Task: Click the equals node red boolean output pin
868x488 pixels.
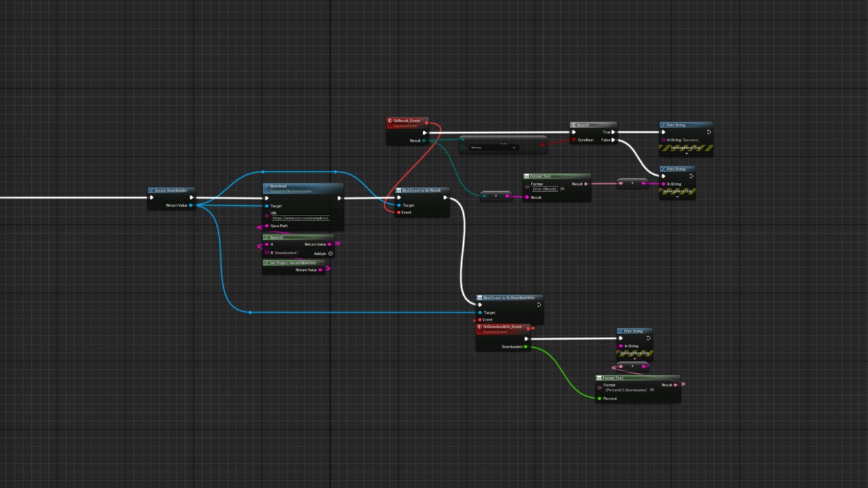Action: click(542, 144)
